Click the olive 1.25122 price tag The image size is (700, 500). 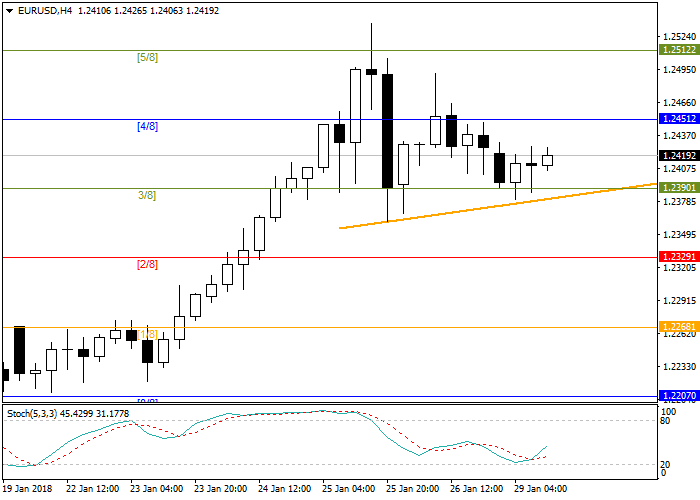point(679,49)
